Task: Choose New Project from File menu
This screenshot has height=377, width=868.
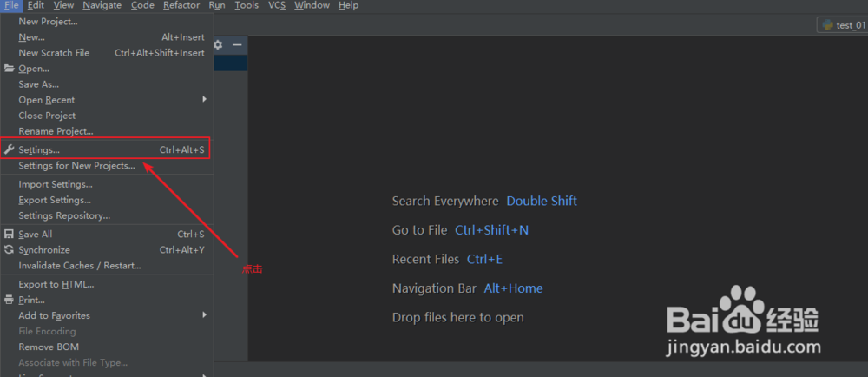Action: tap(48, 22)
